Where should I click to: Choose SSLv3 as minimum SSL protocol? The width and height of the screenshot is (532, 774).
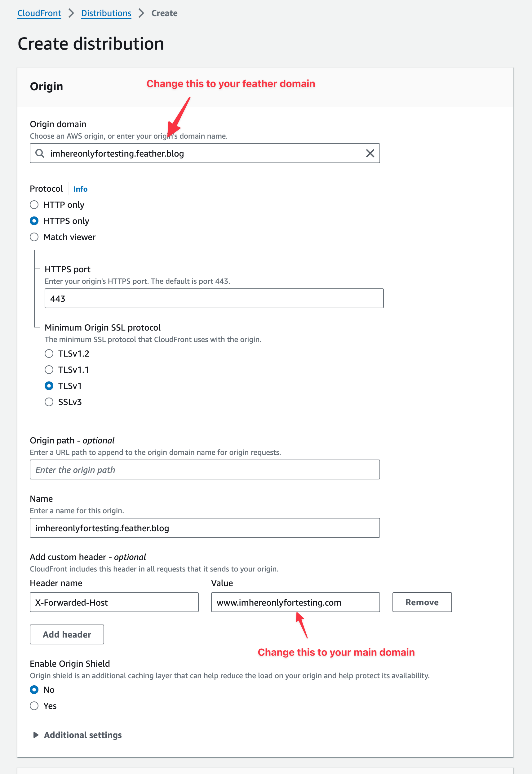click(x=49, y=402)
